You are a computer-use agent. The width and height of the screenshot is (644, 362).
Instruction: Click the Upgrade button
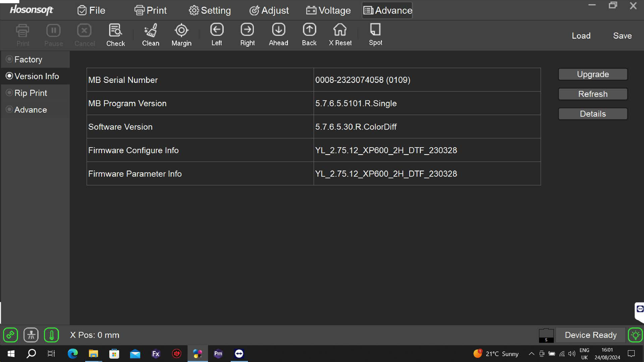pyautogui.click(x=593, y=74)
